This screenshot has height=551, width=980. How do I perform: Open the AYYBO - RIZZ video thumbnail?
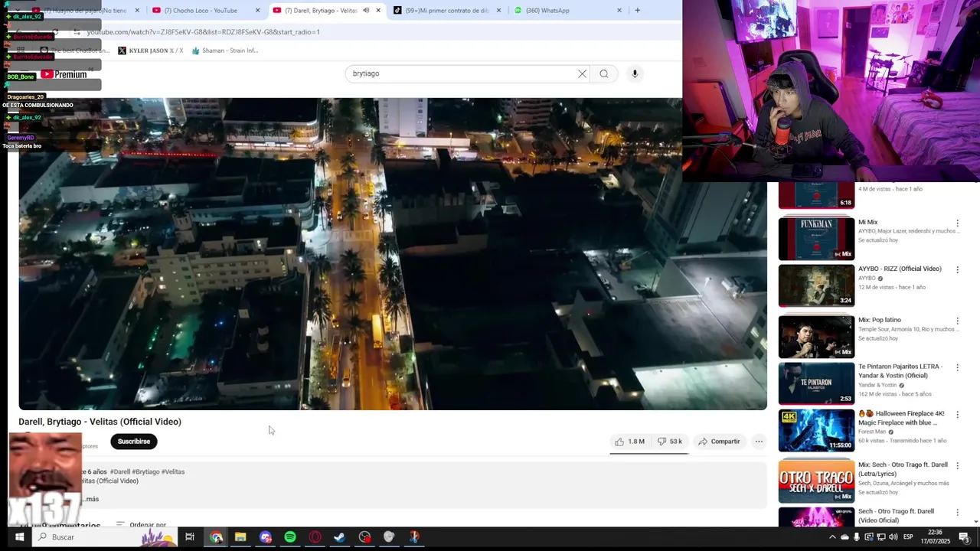tap(816, 285)
